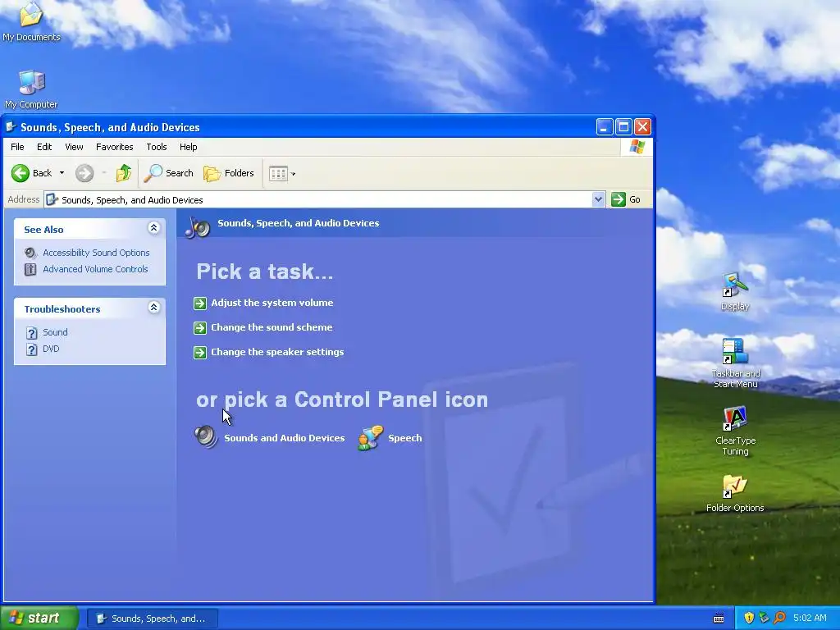Click the Windows flag logo in menu bar

click(x=637, y=147)
